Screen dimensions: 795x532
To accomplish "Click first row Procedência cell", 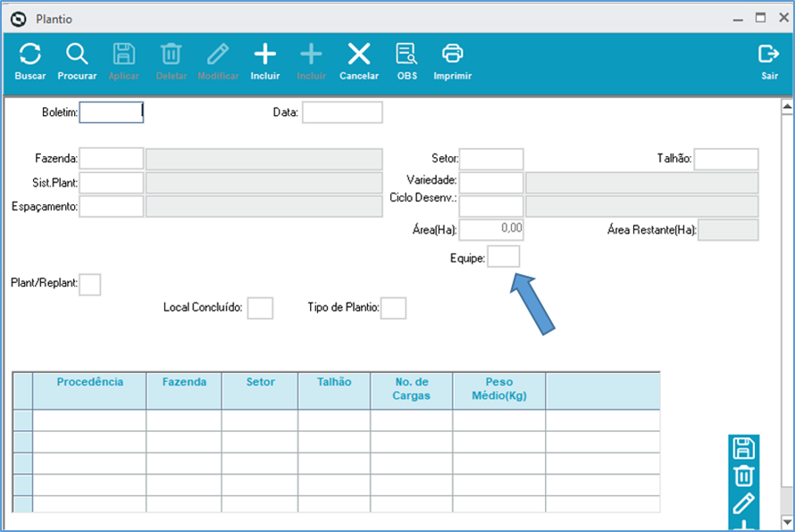I will 89,420.
